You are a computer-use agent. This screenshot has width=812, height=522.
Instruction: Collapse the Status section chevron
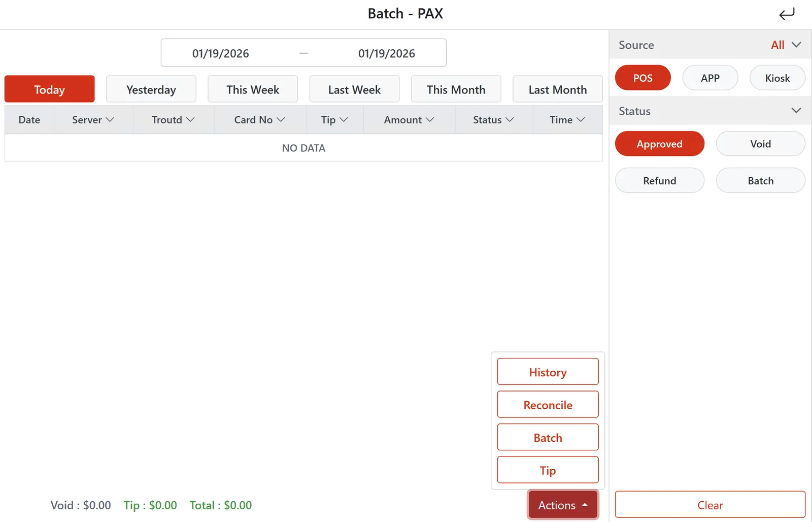[796, 111]
